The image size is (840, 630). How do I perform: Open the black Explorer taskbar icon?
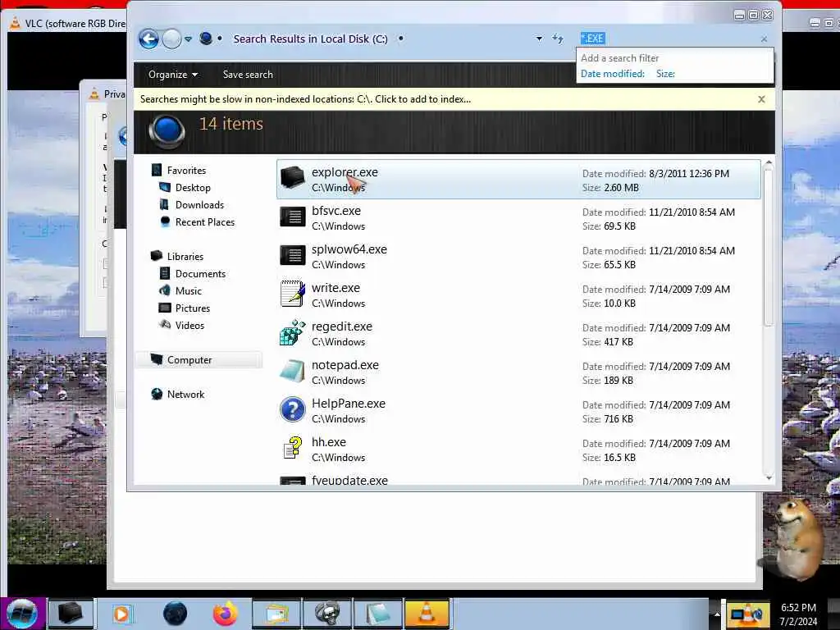[71, 614]
